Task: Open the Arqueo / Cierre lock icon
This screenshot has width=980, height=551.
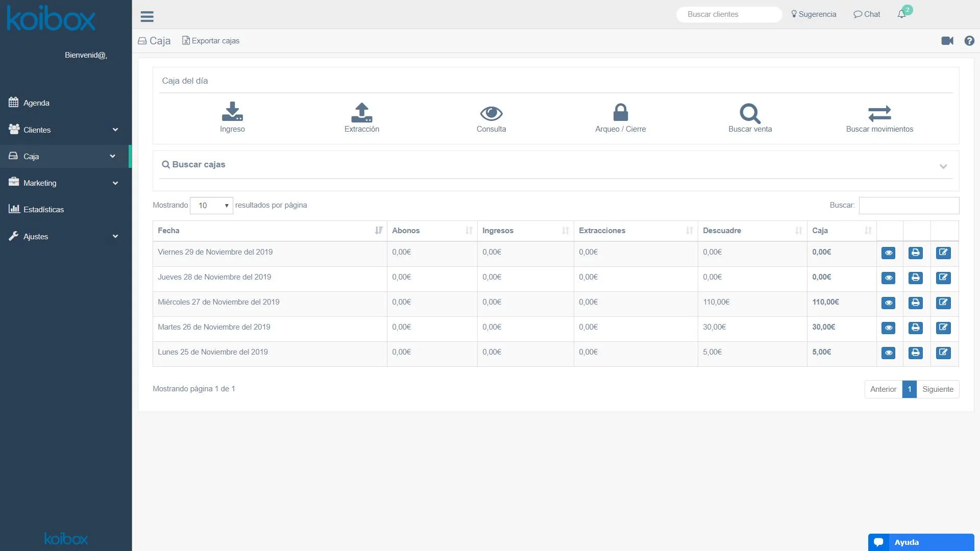Action: click(x=621, y=112)
